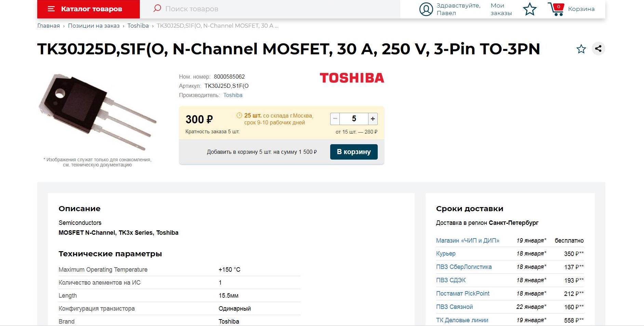Open favorites star icon in header
The height and width of the screenshot is (326, 644).
point(529,9)
